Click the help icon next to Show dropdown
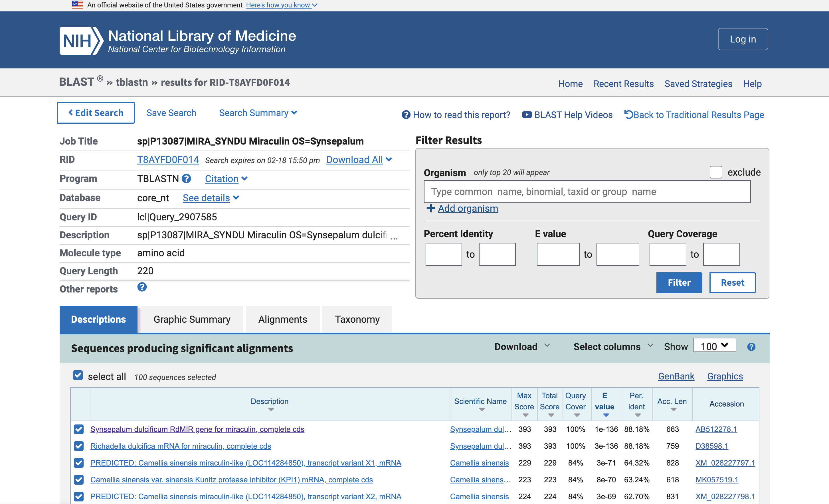The height and width of the screenshot is (504, 829). (x=751, y=347)
